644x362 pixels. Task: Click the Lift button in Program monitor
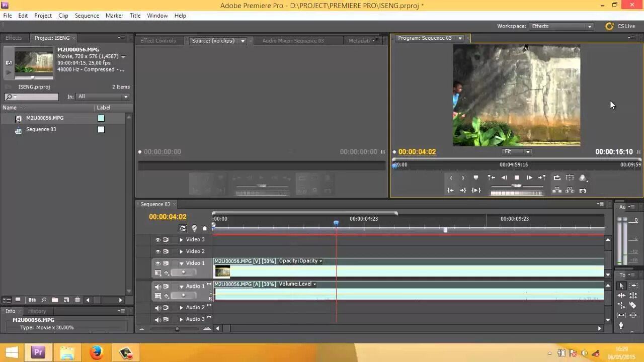point(557,190)
